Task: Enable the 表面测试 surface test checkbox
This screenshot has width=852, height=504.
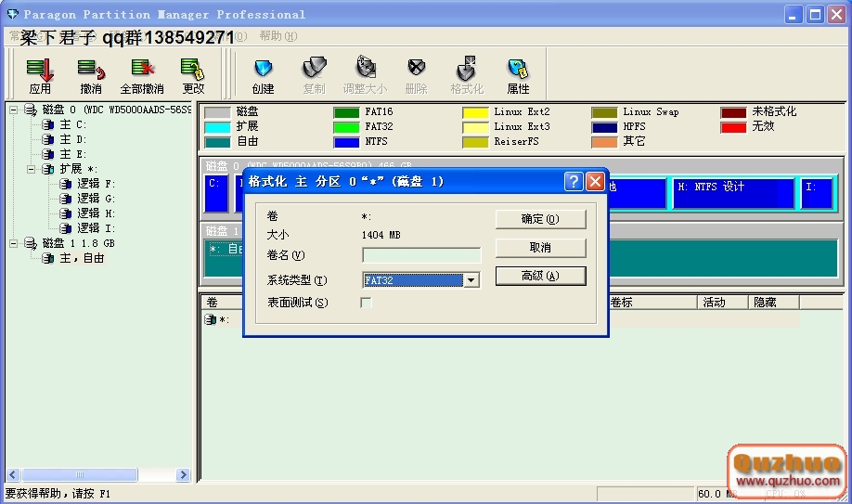Action: coord(366,303)
